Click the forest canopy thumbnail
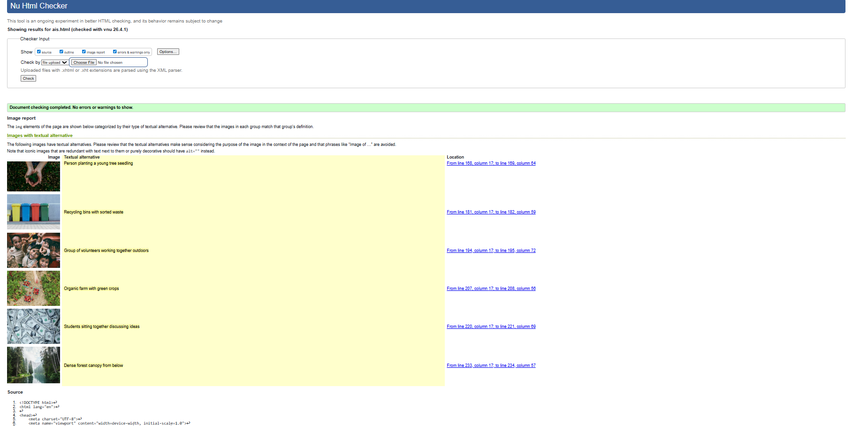Screen dimensions: 868x426 [33, 365]
